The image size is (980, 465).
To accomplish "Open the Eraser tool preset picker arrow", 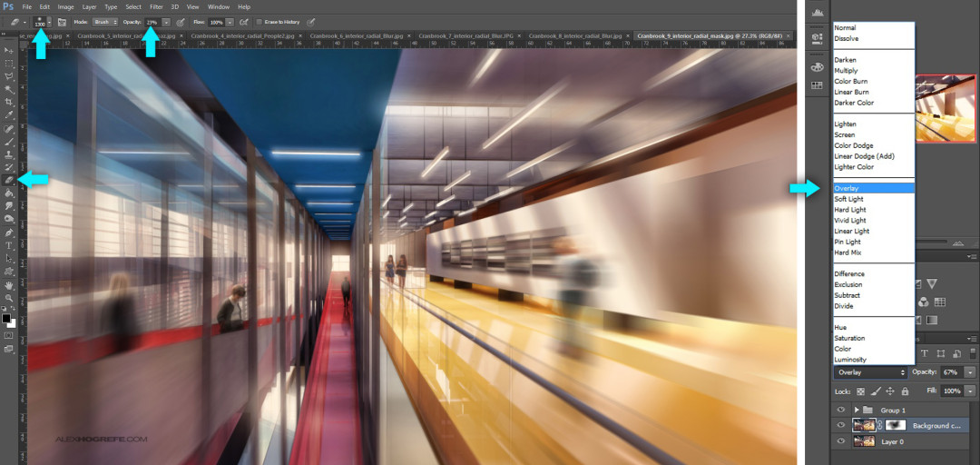I will point(24,22).
